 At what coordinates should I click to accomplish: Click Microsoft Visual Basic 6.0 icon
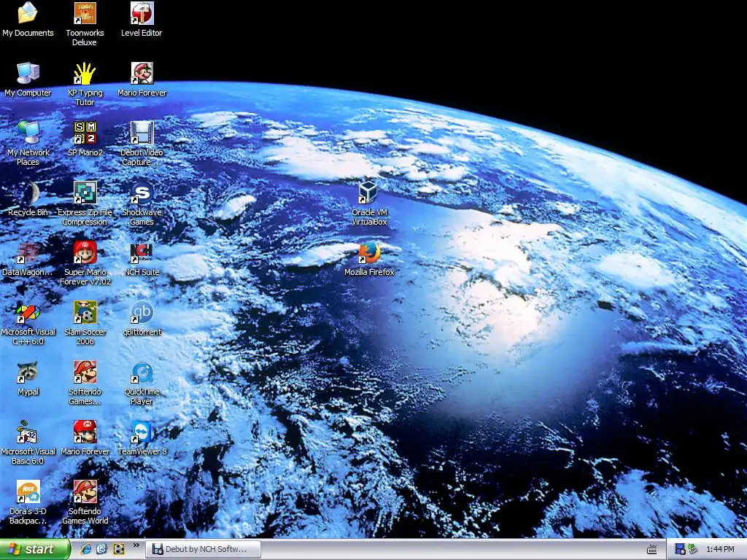pyautogui.click(x=28, y=432)
